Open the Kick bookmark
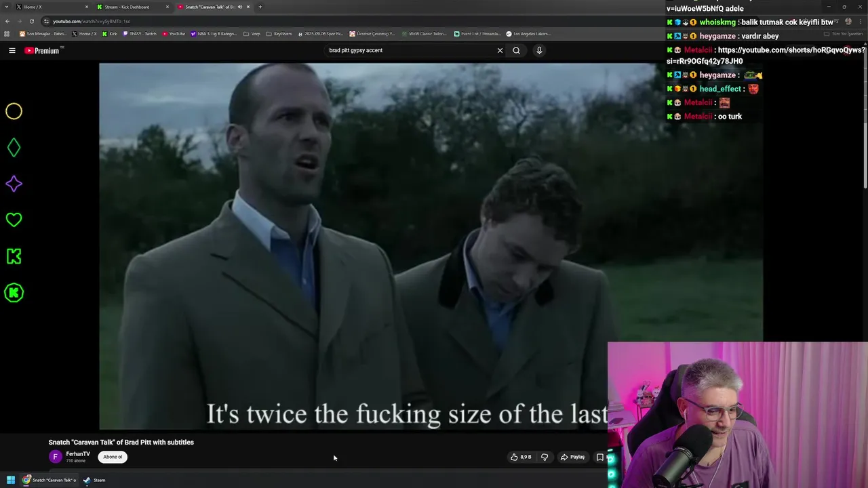 pos(110,33)
